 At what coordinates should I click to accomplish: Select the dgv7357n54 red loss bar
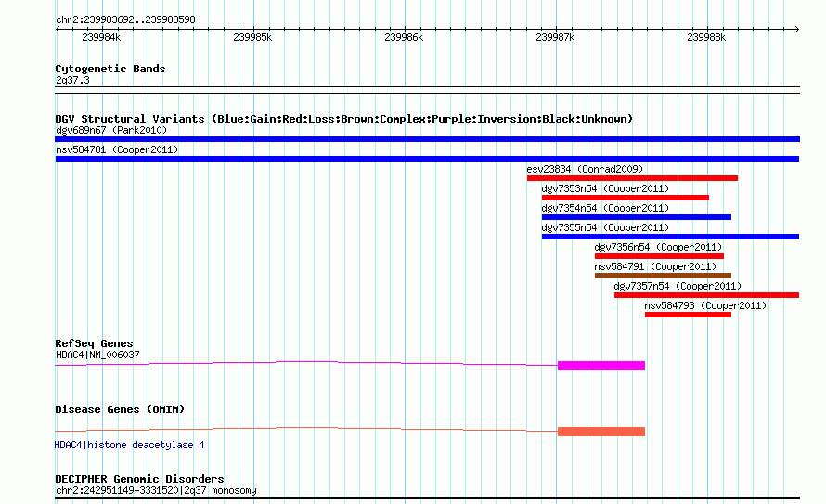(707, 295)
